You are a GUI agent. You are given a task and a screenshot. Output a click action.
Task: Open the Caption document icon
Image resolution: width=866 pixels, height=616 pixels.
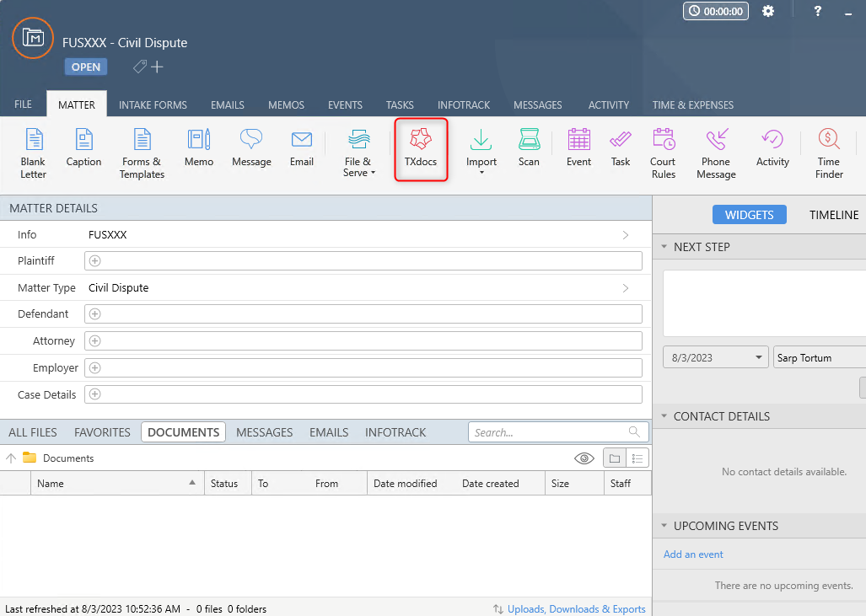pos(83,148)
